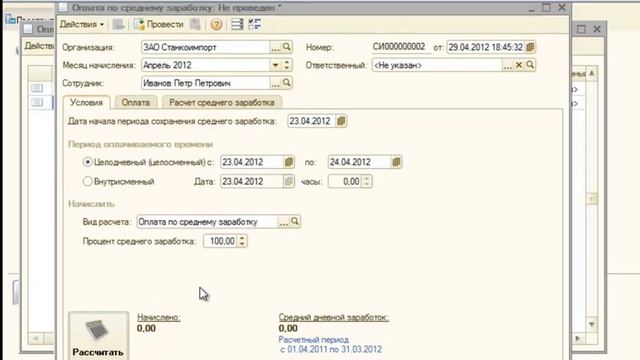The height and width of the screenshot is (360, 640).
Task: Select the first row icon in background list
Action: click(37, 88)
